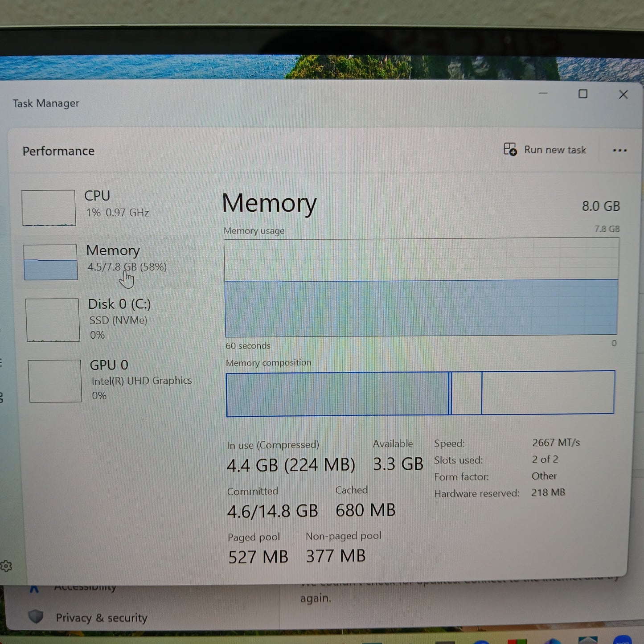Select the Disk 0 (C:) entry label

[x=119, y=304]
